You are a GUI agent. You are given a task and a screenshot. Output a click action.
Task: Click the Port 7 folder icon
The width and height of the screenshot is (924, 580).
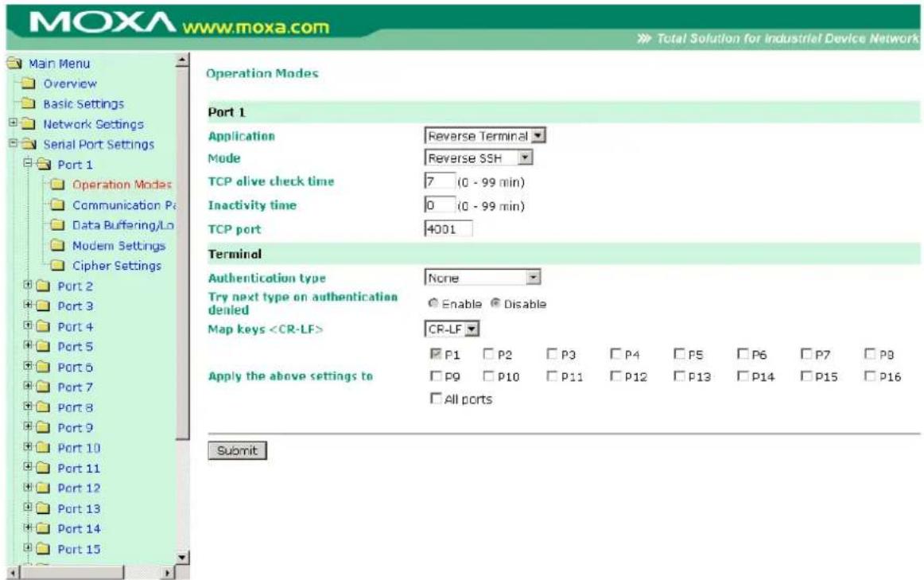(x=43, y=387)
